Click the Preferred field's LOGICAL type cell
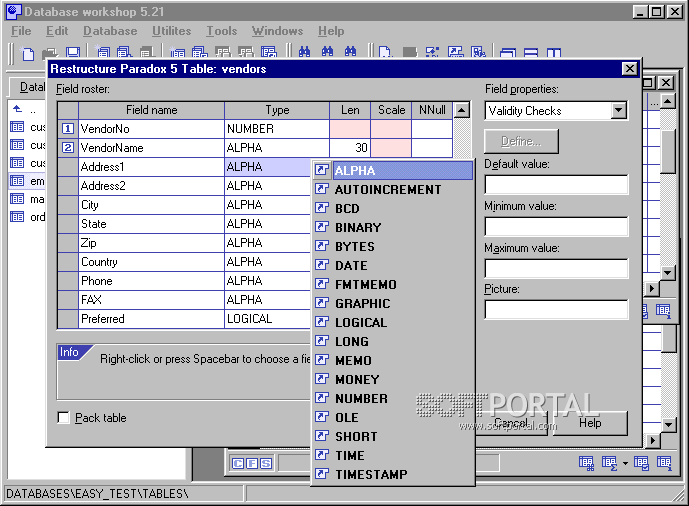 coord(268,319)
